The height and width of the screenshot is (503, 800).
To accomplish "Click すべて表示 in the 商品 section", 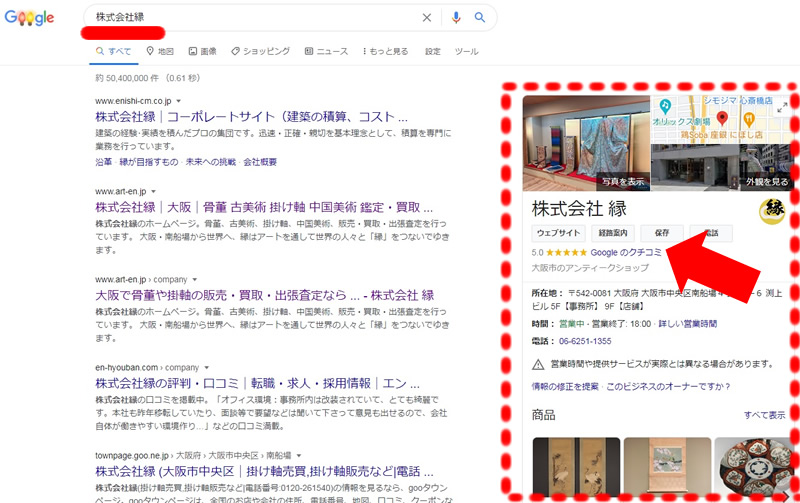I will pos(764,415).
